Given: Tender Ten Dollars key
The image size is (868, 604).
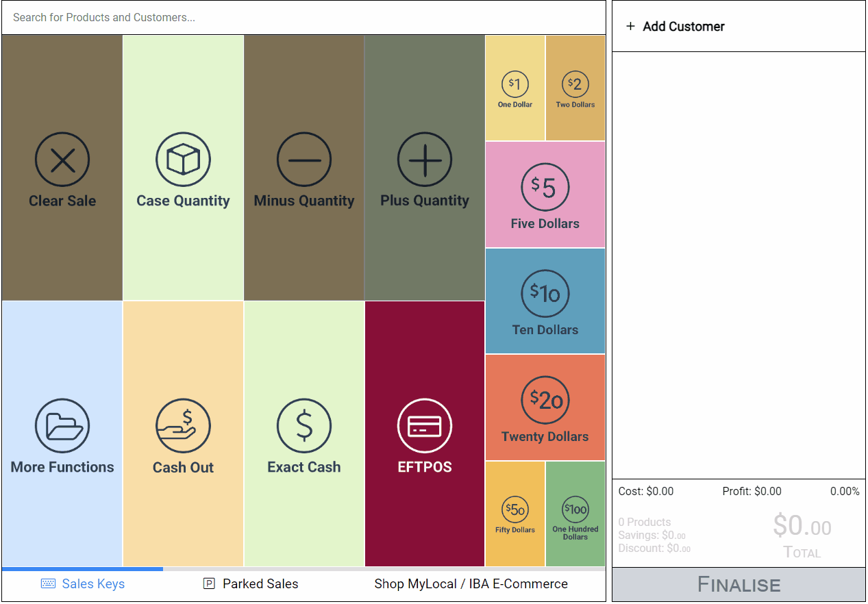Looking at the screenshot, I should coord(545,301).
